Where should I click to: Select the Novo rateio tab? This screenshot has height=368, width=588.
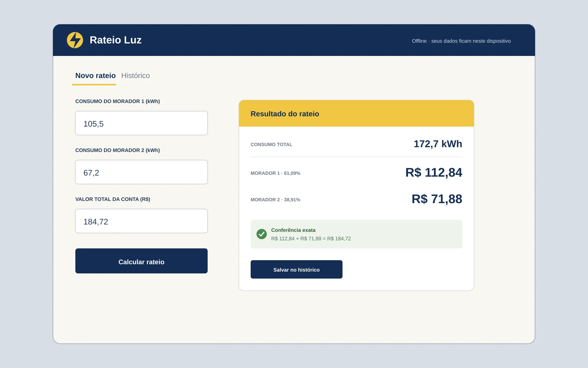[x=96, y=75]
